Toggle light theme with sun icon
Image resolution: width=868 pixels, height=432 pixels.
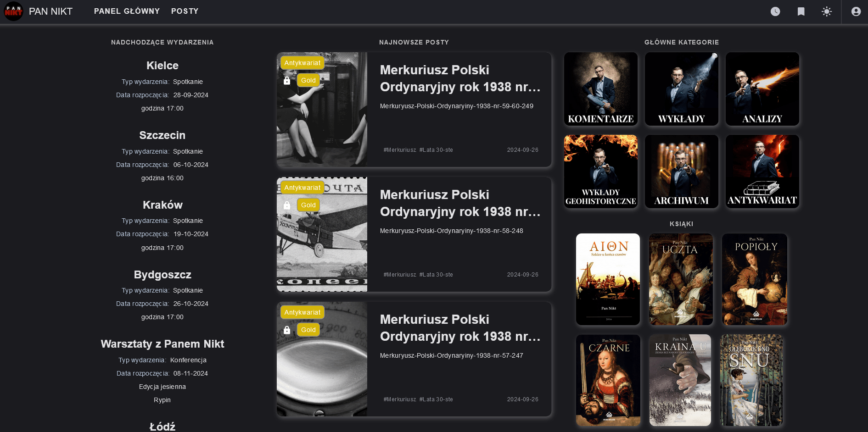click(826, 11)
